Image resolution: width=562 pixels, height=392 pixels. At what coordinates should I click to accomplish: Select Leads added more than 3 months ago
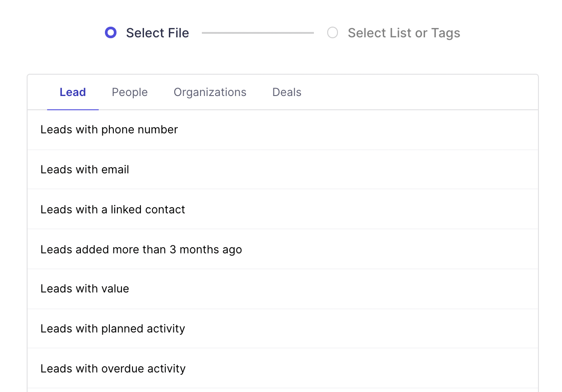(141, 249)
